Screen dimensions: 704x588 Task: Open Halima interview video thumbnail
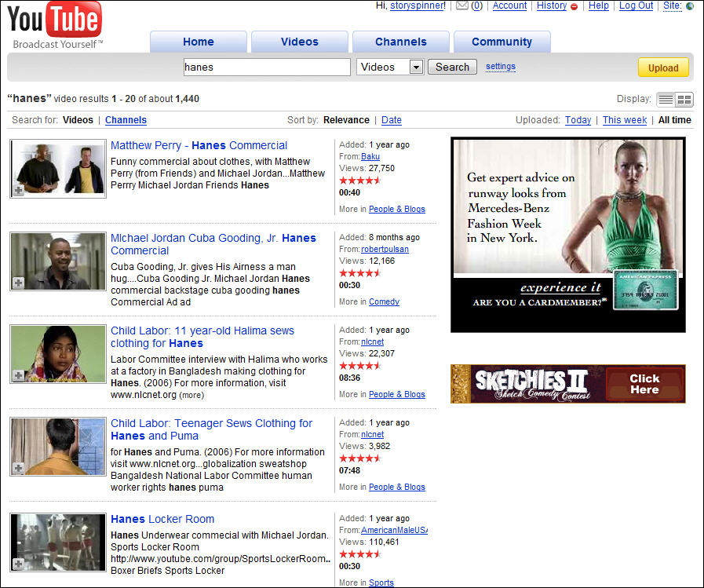coord(58,354)
